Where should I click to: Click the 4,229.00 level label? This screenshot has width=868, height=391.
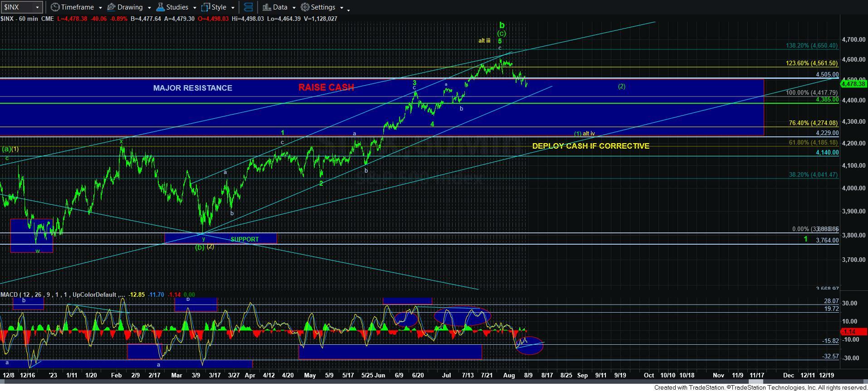click(827, 133)
